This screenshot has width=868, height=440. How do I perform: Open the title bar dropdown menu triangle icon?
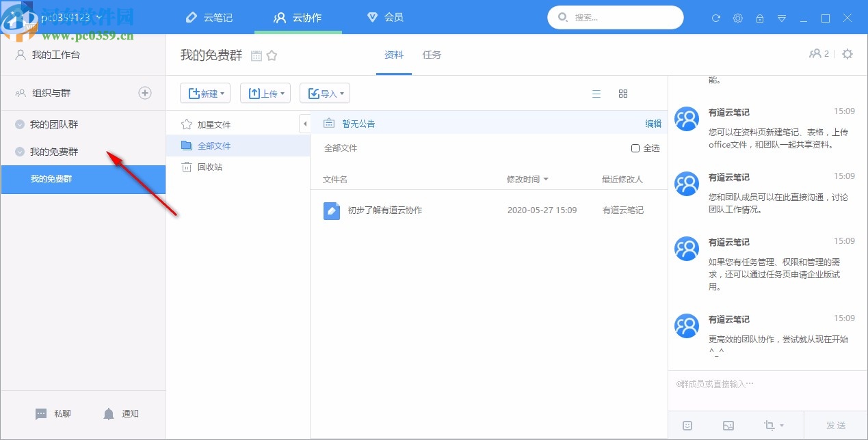pyautogui.click(x=782, y=18)
